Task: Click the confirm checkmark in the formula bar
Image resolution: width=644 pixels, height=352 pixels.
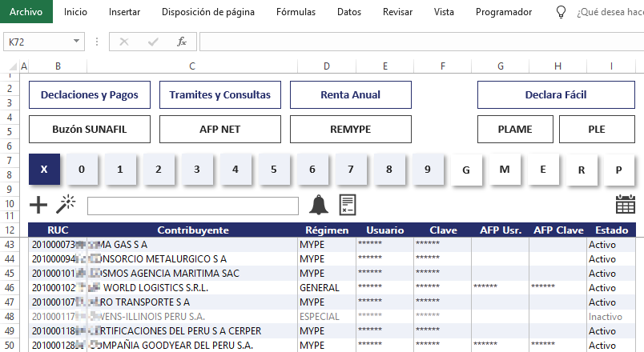Action: [x=153, y=42]
